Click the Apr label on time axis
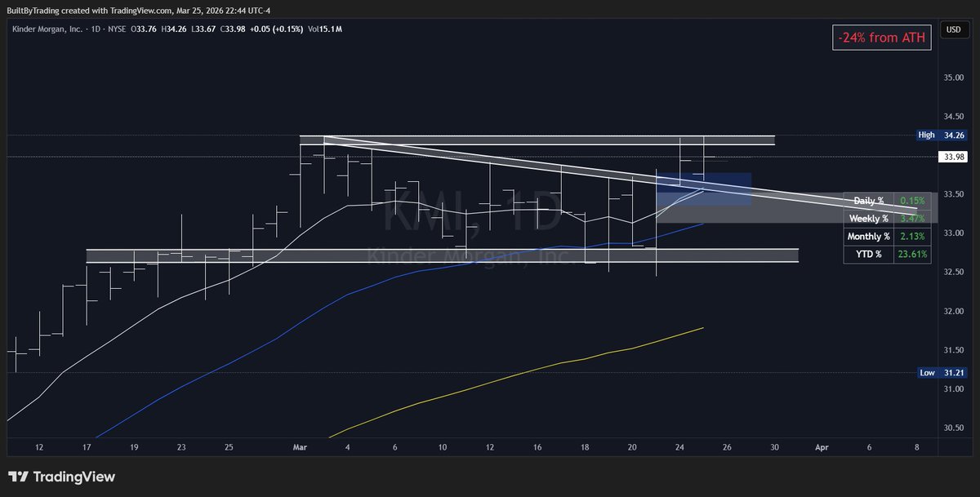Screen dimensions: 980x497 (x=822, y=447)
